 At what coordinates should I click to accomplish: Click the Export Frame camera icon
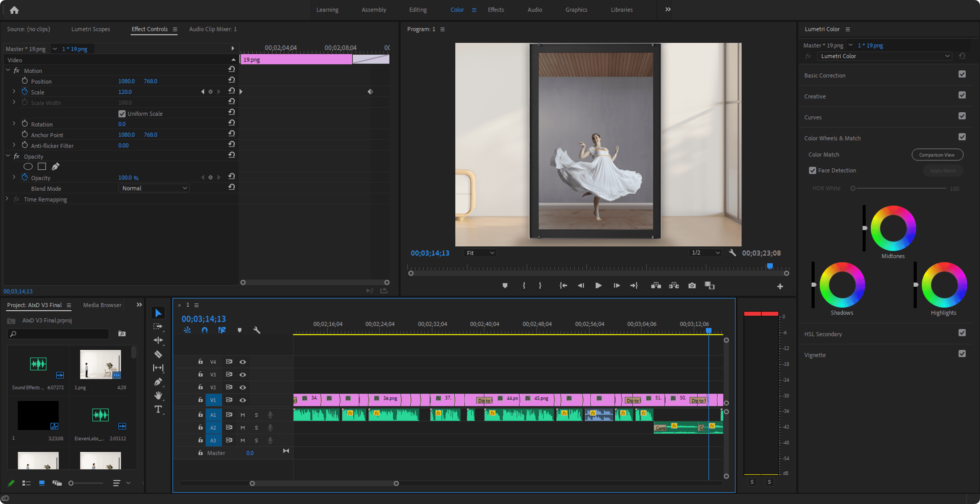tap(692, 285)
